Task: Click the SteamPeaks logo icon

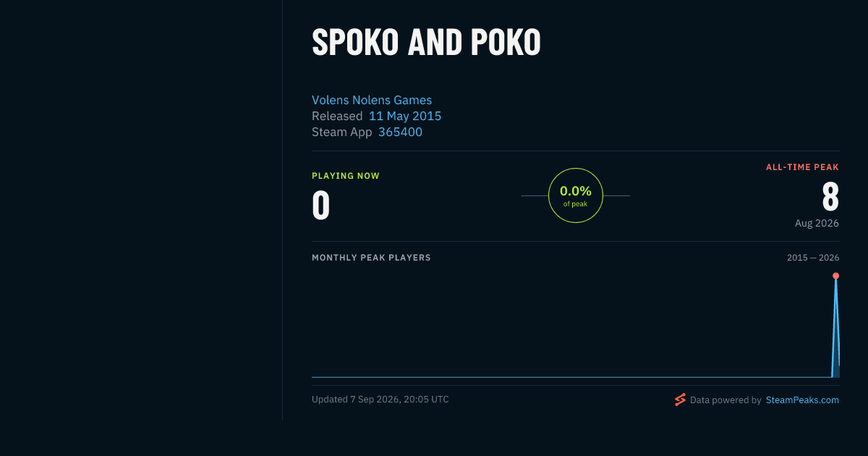Action: pyautogui.click(x=680, y=400)
